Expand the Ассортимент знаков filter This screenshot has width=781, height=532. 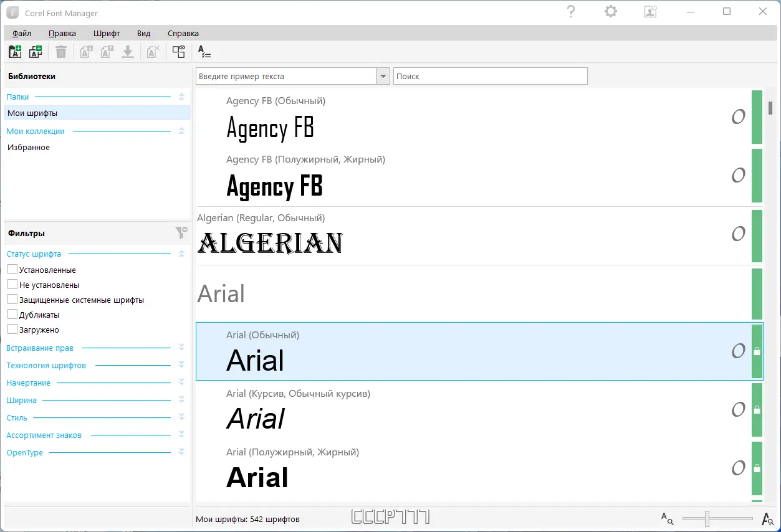coord(181,435)
